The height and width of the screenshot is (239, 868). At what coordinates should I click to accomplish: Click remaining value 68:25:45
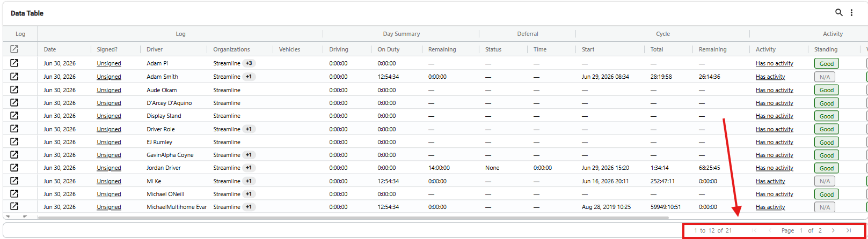tap(710, 168)
